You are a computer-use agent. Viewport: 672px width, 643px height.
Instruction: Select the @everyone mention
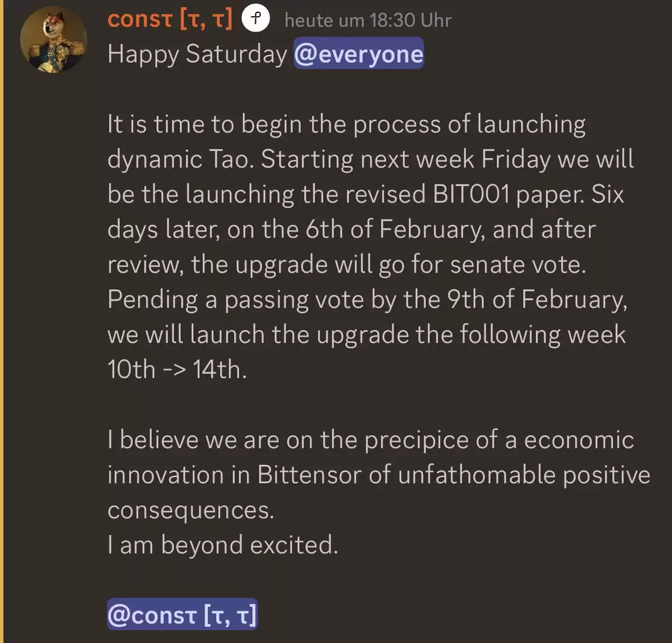tap(358, 54)
